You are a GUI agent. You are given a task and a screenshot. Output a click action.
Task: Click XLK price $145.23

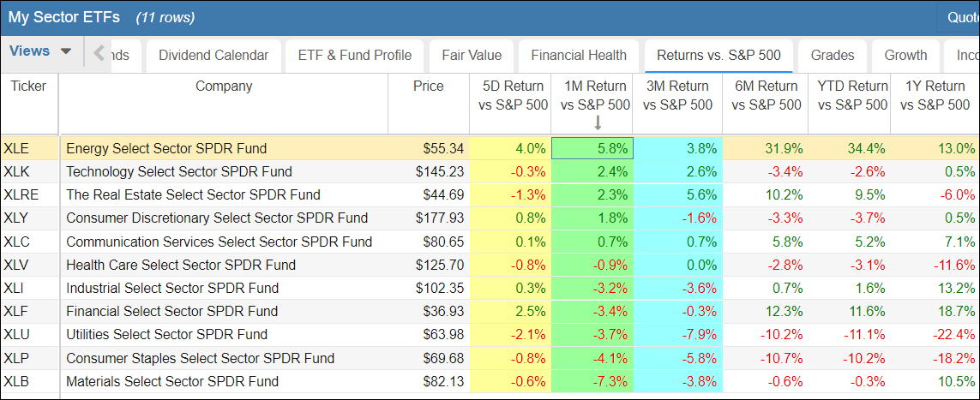(440, 171)
